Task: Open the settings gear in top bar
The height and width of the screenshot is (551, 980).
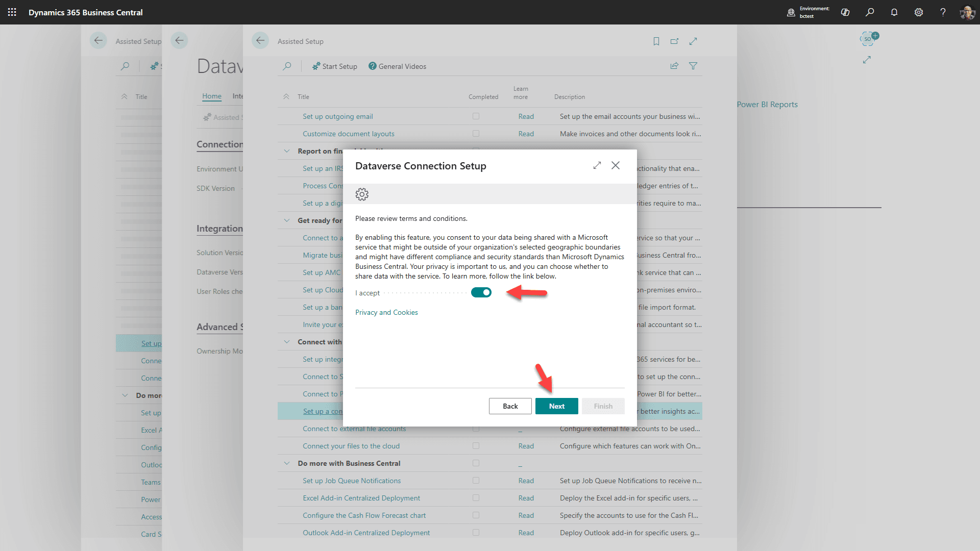Action: coord(919,12)
